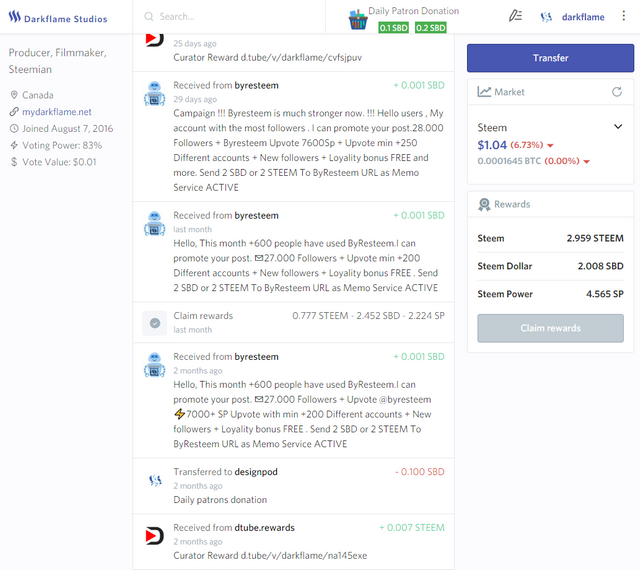Click the Darkflame Studios Steem logo
The width and height of the screenshot is (640, 570).
pyautogui.click(x=14, y=16)
